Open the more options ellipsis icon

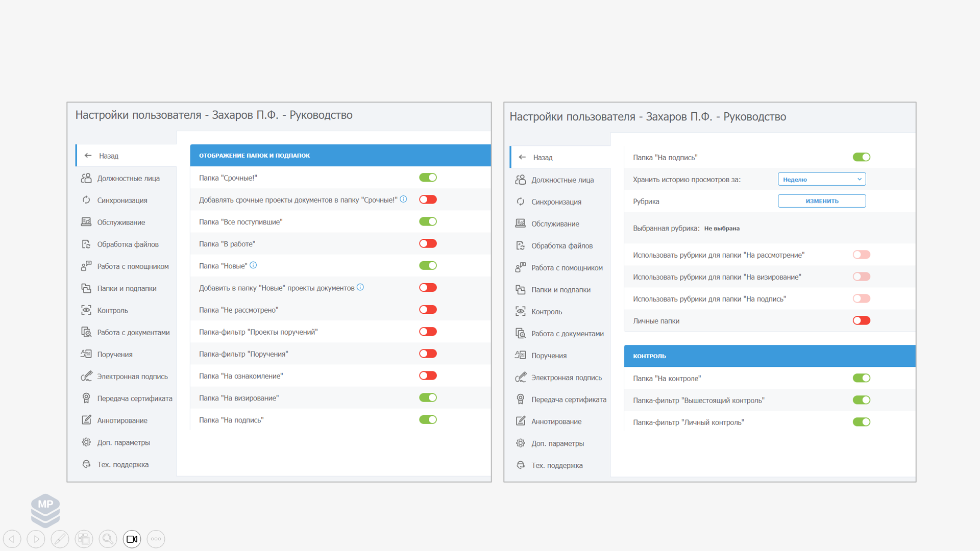[156, 539]
